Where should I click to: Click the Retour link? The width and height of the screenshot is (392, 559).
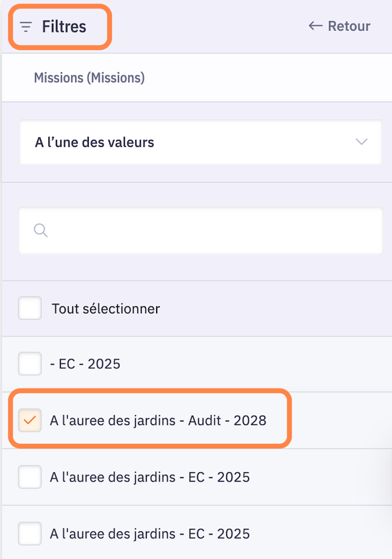[x=349, y=26]
